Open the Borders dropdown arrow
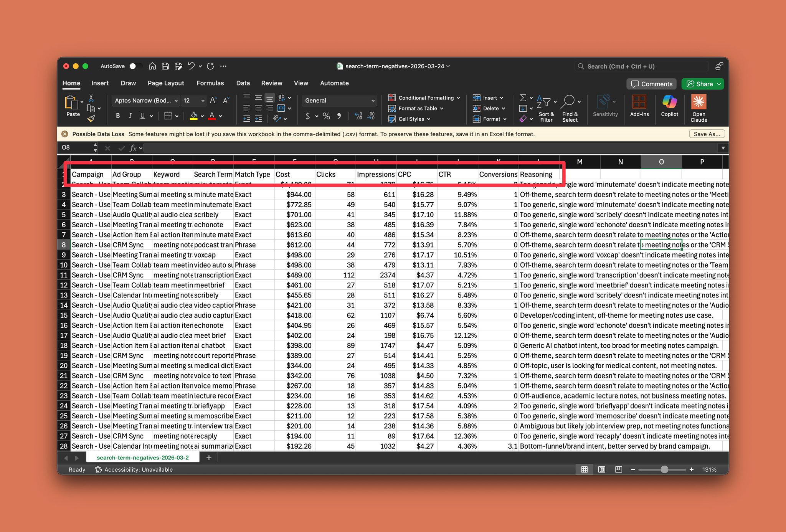 177,116
